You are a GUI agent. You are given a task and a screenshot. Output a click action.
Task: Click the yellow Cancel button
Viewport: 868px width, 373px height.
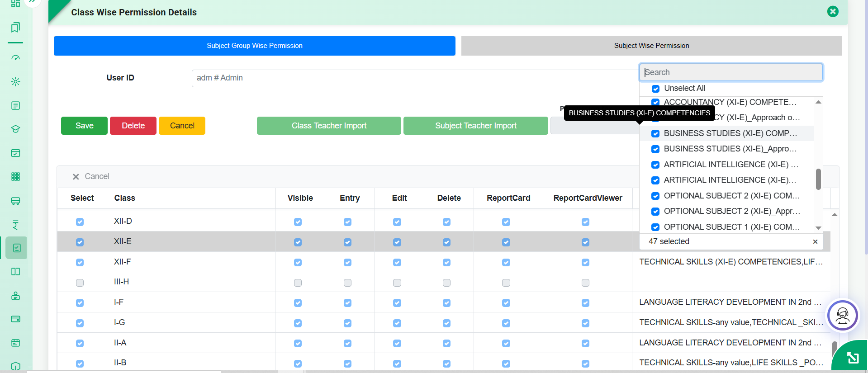click(x=182, y=126)
